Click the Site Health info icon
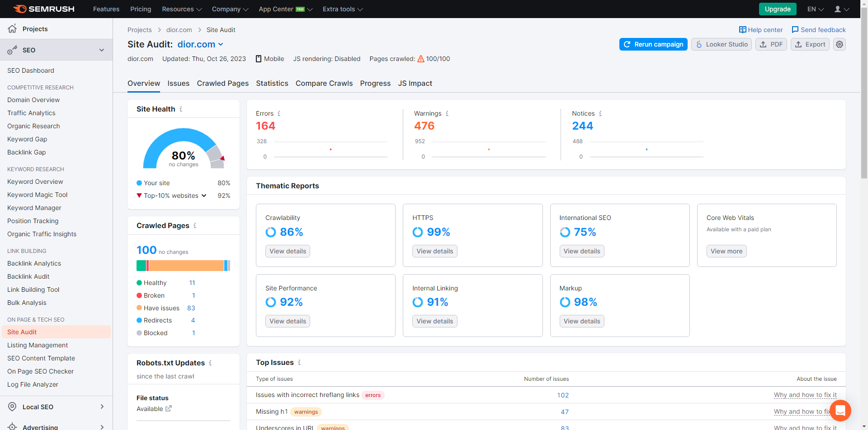Image resolution: width=868 pixels, height=430 pixels. 181,109
